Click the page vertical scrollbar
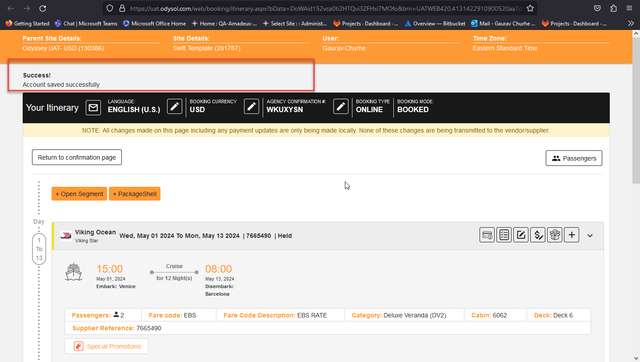 (636, 110)
